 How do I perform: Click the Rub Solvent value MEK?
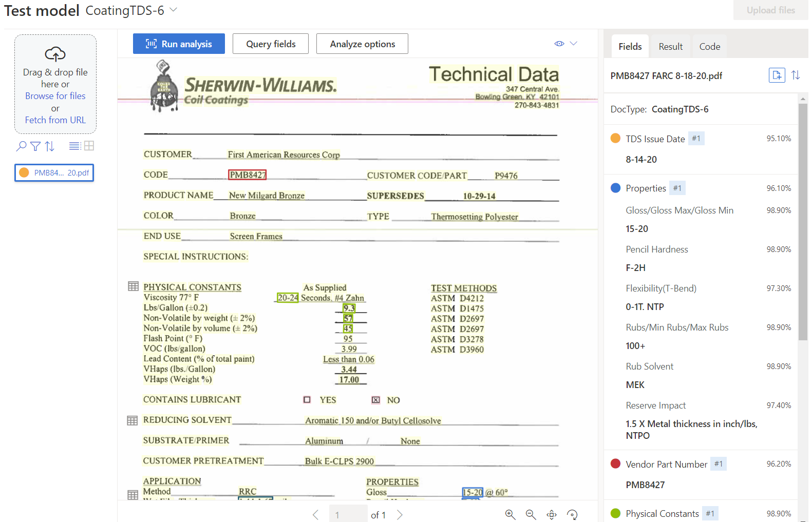[x=635, y=385]
